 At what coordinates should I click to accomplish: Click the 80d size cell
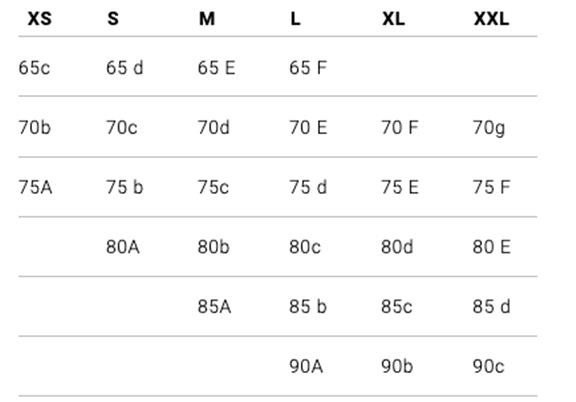point(397,247)
